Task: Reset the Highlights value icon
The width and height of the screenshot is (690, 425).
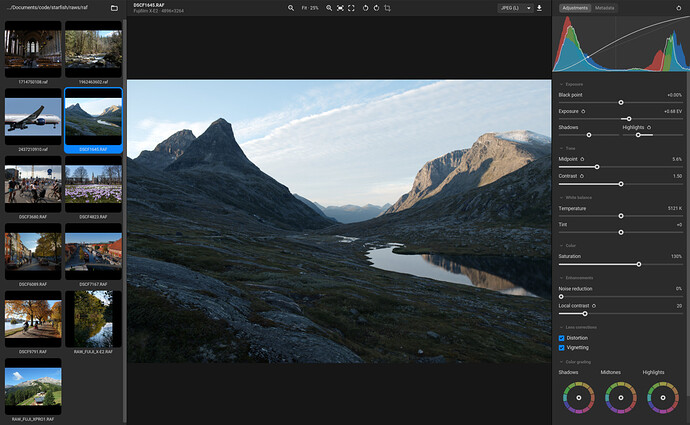Action: pyautogui.click(x=649, y=128)
